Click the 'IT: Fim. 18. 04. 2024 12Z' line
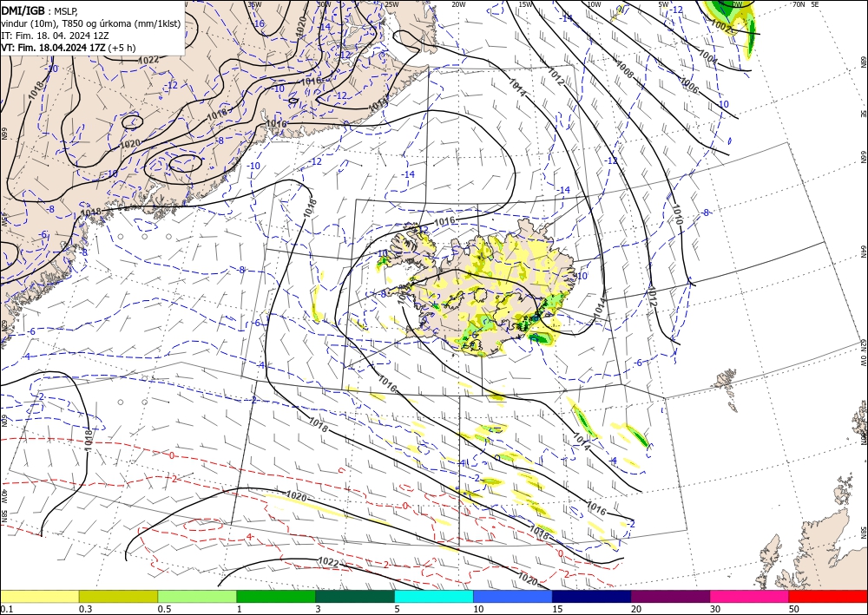The width and height of the screenshot is (868, 615). pyautogui.click(x=55, y=36)
